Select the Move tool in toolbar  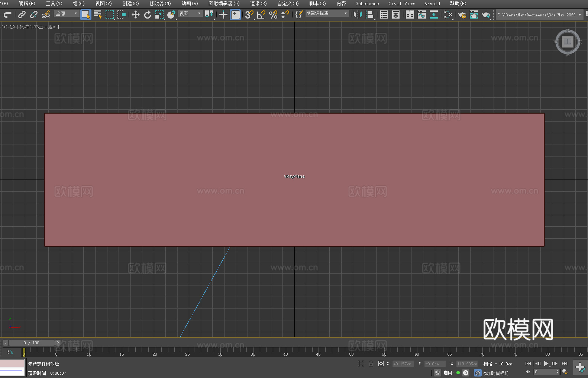tap(136, 14)
